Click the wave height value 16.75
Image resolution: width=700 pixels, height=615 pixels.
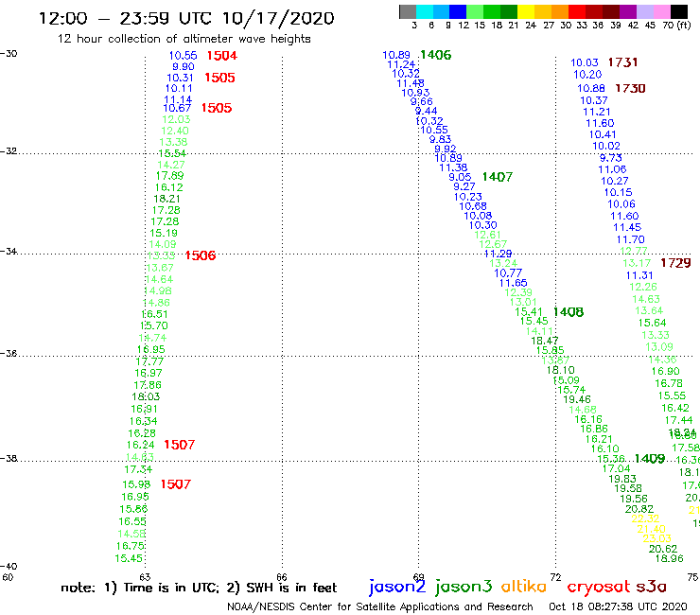pyautogui.click(x=131, y=546)
